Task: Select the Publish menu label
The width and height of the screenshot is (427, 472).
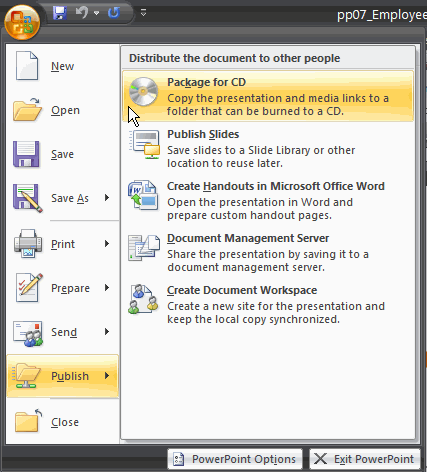Action: (x=70, y=376)
